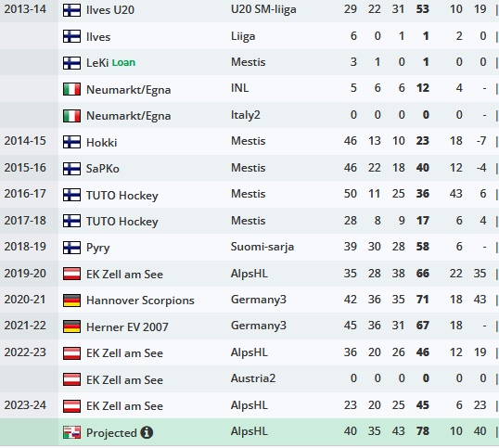
Task: Open Suomi-sarja league link
Action: coord(262,247)
